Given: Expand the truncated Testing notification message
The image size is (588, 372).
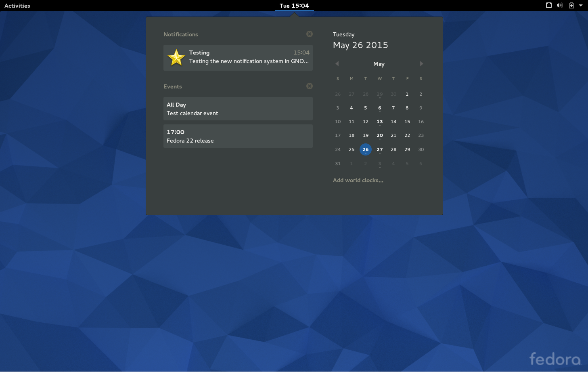Looking at the screenshot, I should [x=249, y=61].
